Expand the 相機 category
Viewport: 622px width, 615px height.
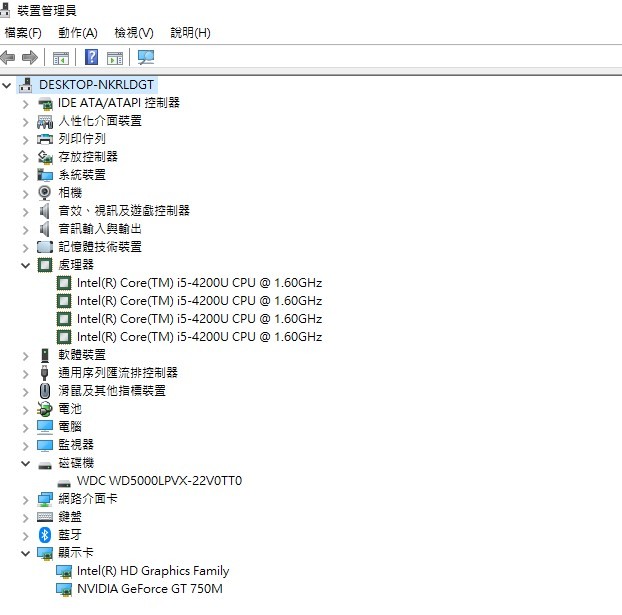pos(25,194)
